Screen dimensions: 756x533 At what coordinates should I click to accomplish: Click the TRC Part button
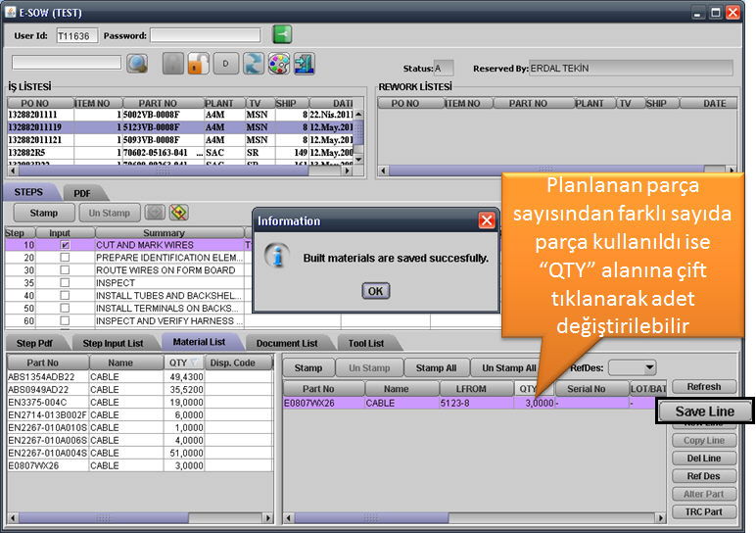[704, 511]
